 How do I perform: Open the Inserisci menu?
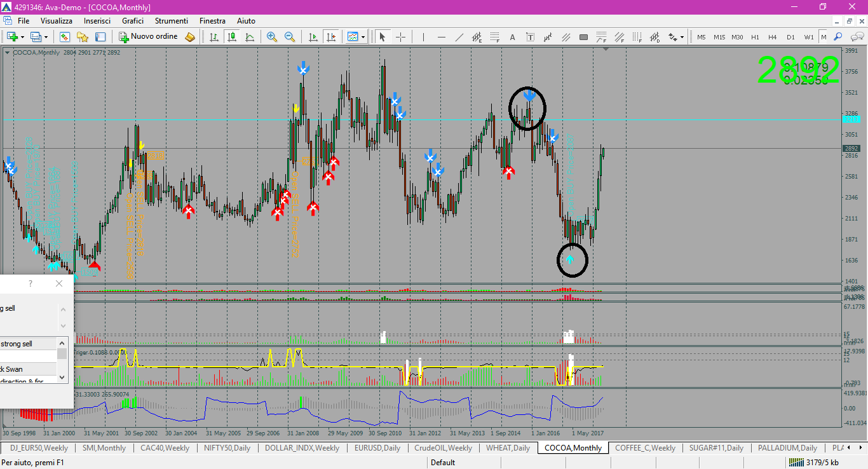tap(97, 20)
